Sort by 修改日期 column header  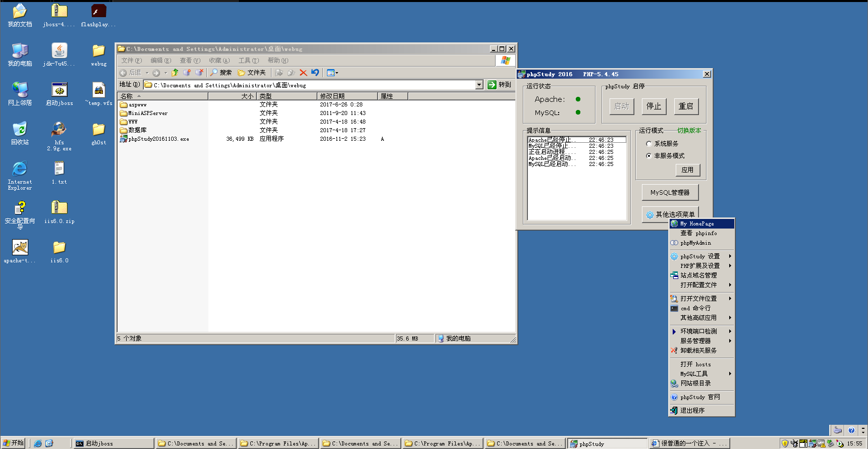(347, 96)
